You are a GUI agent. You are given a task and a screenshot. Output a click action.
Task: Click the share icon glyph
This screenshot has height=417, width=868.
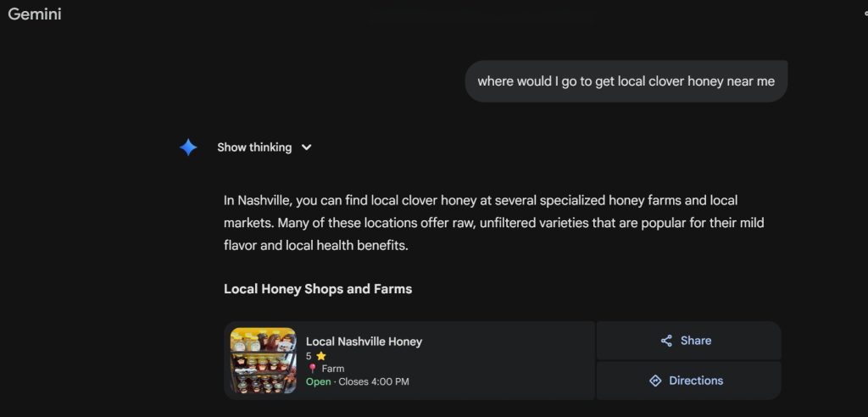(x=666, y=341)
